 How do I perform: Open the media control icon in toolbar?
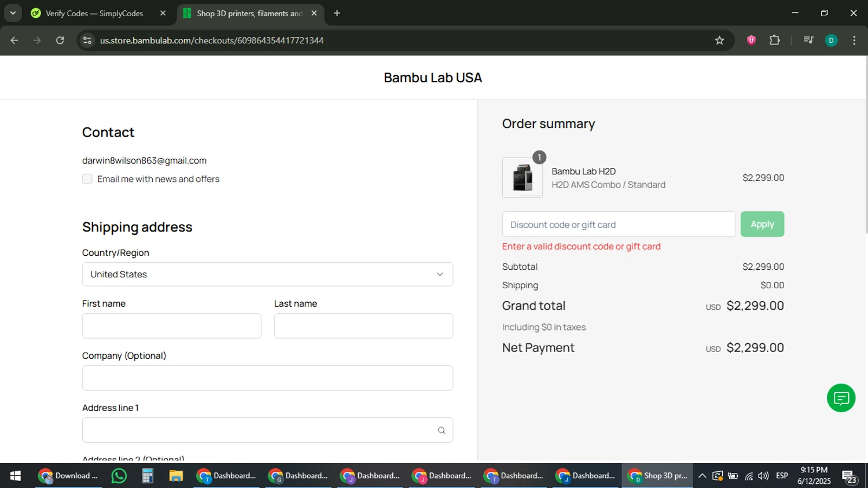pyautogui.click(x=808, y=41)
